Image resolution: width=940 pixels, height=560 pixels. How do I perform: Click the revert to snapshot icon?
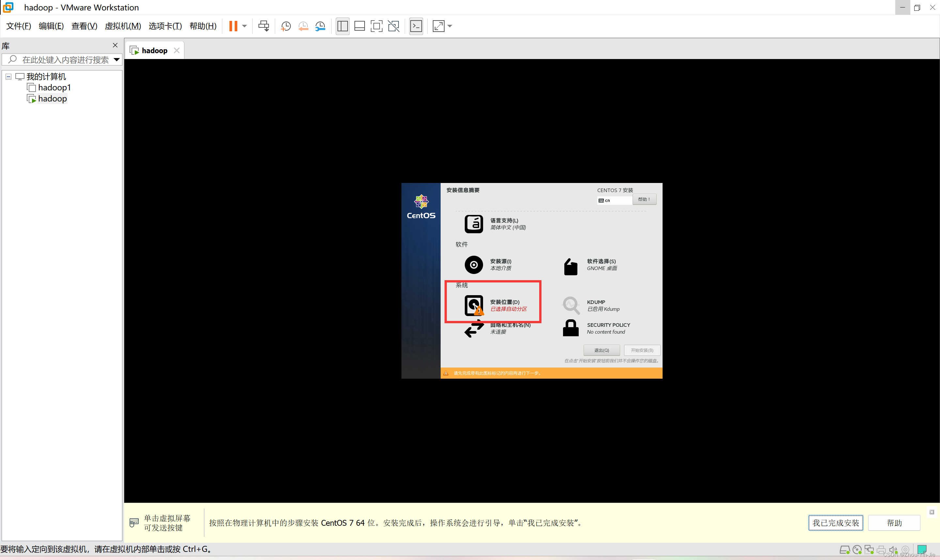303,26
